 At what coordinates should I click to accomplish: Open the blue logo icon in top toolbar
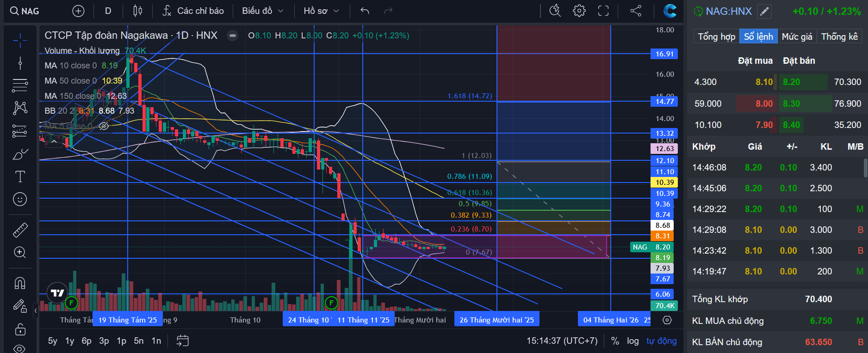coord(670,11)
